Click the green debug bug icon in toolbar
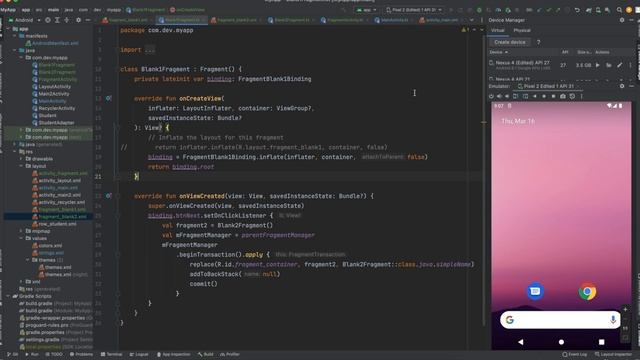Viewport: 640px width, 360px height. (x=479, y=10)
